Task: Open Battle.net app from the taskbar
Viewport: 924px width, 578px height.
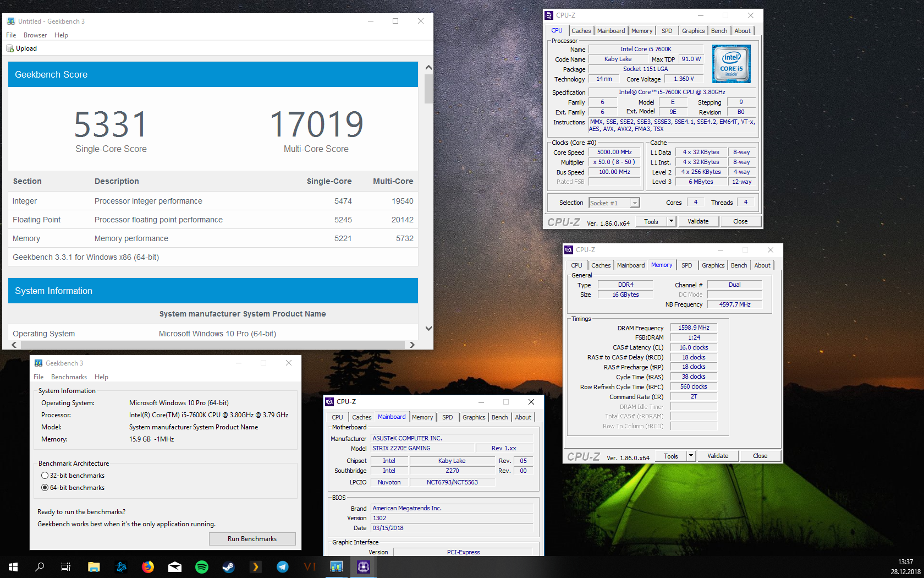Action: click(x=121, y=566)
